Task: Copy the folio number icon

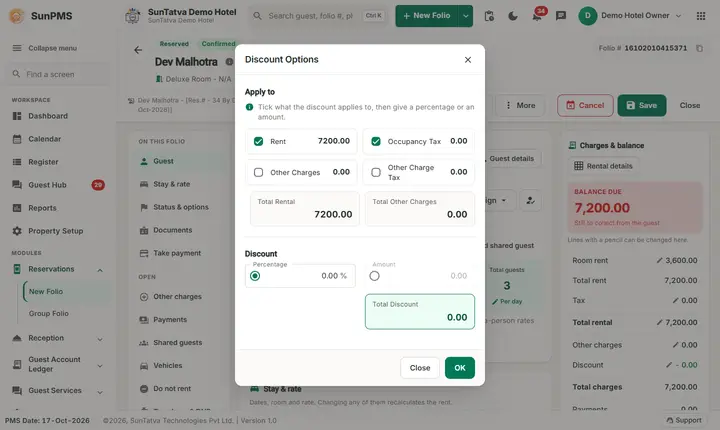Action: (x=699, y=48)
